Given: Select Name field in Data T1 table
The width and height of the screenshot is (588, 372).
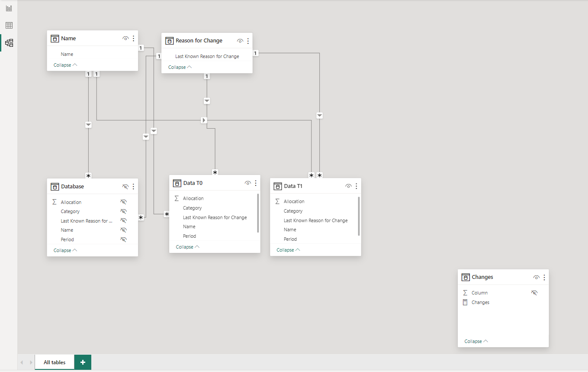Looking at the screenshot, I should click(x=290, y=230).
